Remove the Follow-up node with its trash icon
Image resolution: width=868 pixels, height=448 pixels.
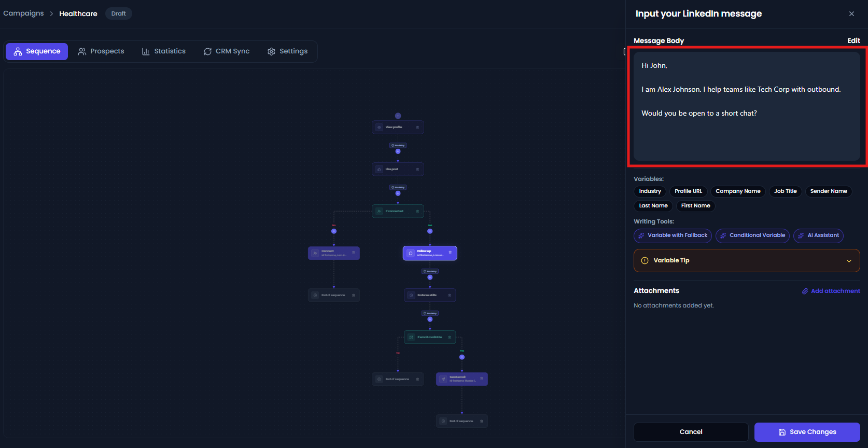tap(450, 253)
